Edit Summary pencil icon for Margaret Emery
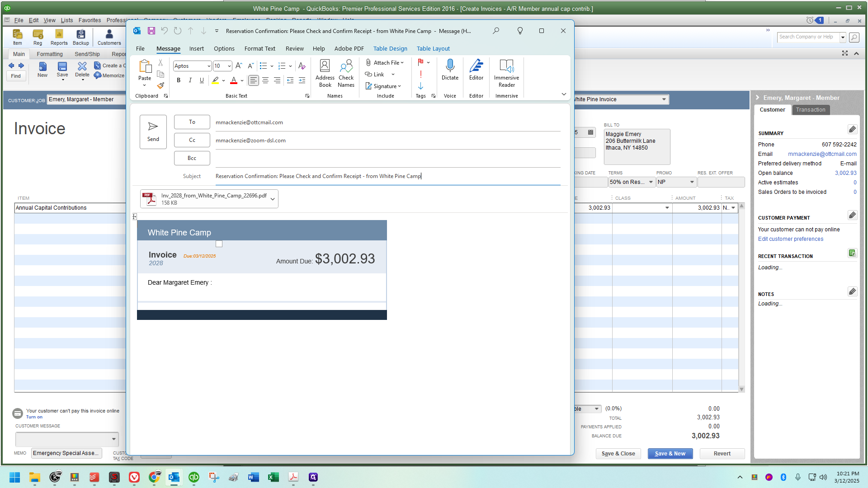 [x=852, y=130]
